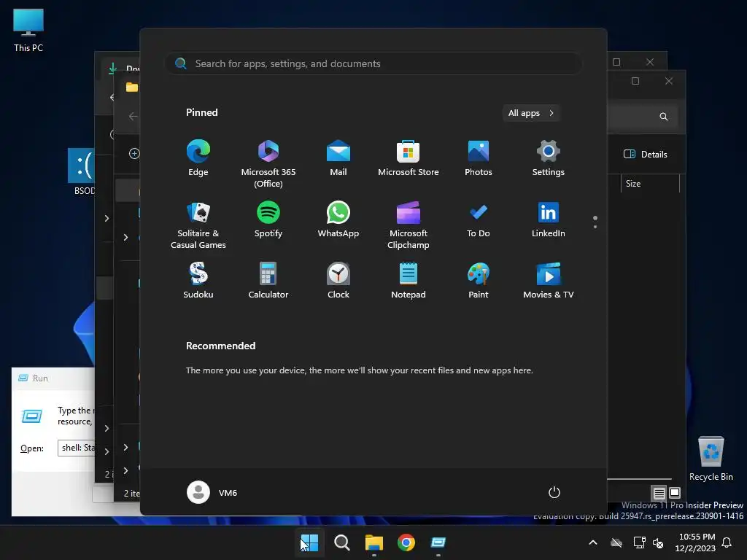
Task: Open the clock and date flyout
Action: tap(695, 542)
